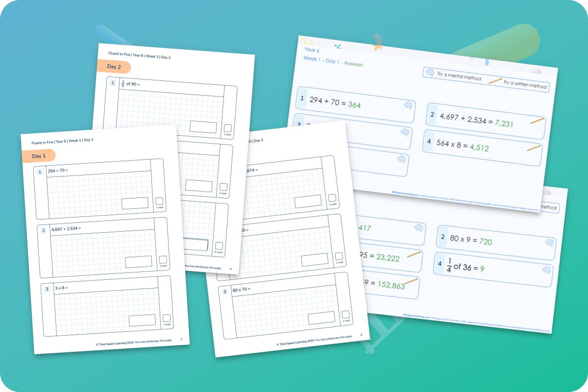The width and height of the screenshot is (588, 392).
Task: Click the green answer 152,863
Action: click(390, 284)
